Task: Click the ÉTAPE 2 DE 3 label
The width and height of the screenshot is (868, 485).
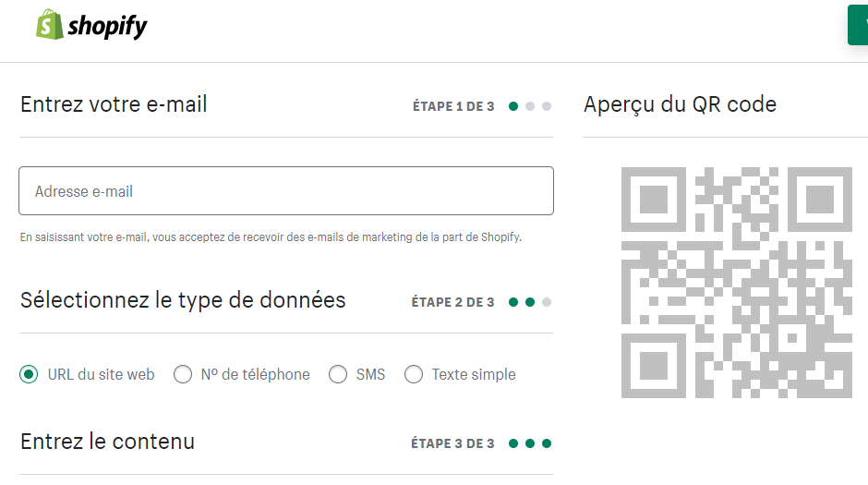Action: [x=452, y=302]
